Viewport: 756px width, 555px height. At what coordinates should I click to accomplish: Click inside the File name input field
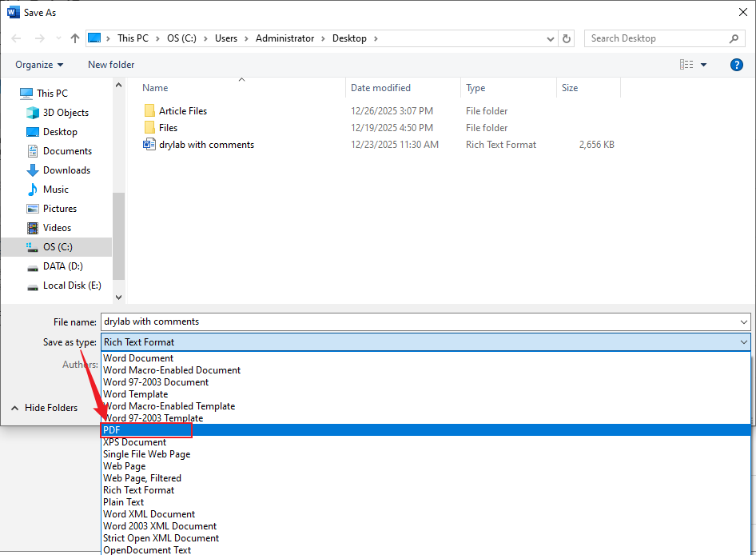pyautogui.click(x=320, y=321)
